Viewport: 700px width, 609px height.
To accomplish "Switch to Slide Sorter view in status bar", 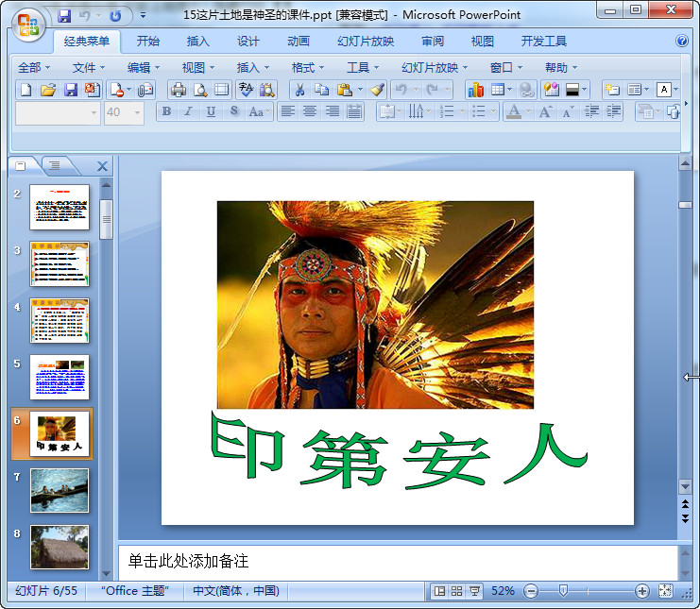I will click(456, 591).
